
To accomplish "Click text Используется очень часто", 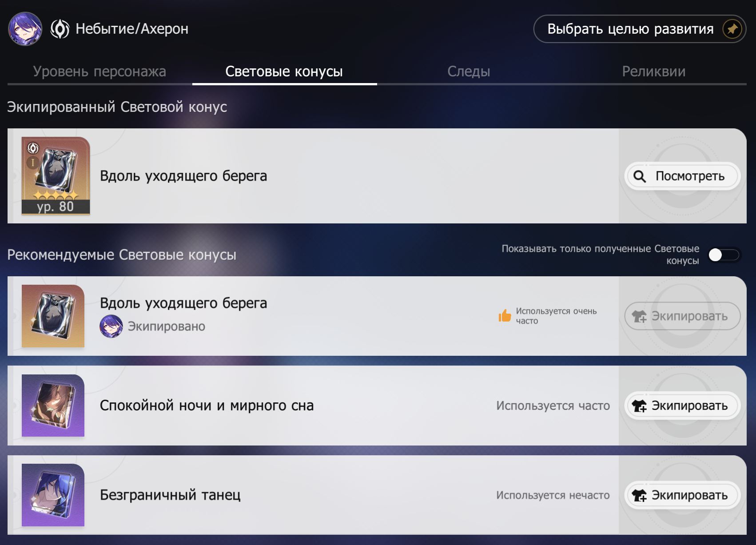I will (x=556, y=316).
